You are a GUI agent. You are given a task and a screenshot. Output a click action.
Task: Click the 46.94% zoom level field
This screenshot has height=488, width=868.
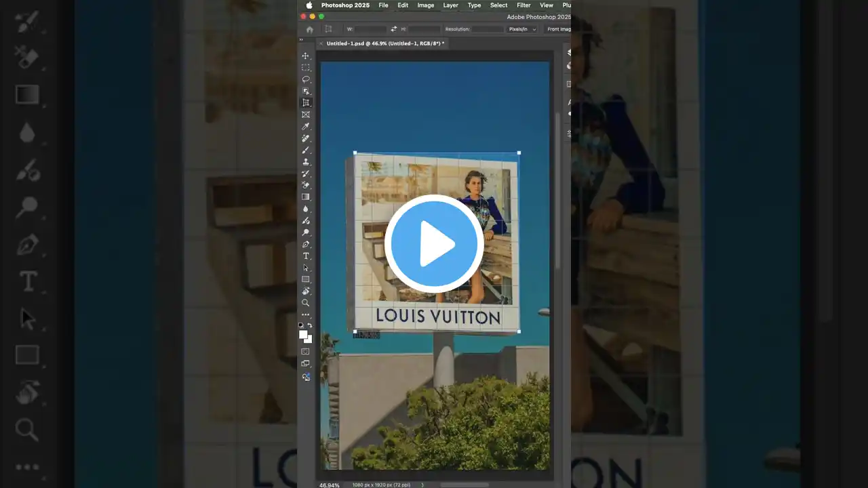[x=330, y=485]
